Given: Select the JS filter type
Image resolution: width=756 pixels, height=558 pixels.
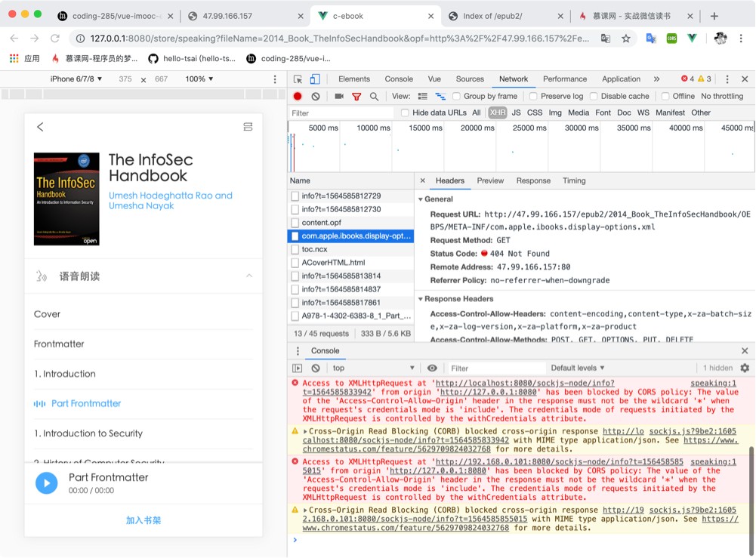Looking at the screenshot, I should click(516, 113).
